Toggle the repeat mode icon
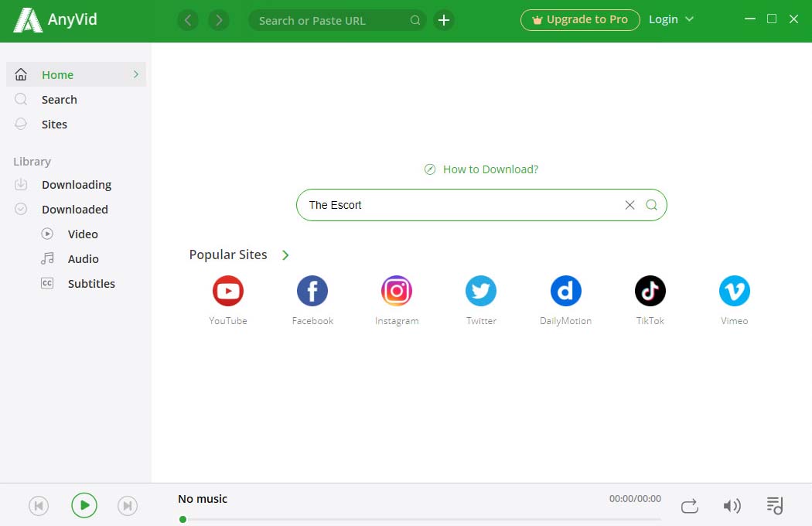 tap(689, 506)
